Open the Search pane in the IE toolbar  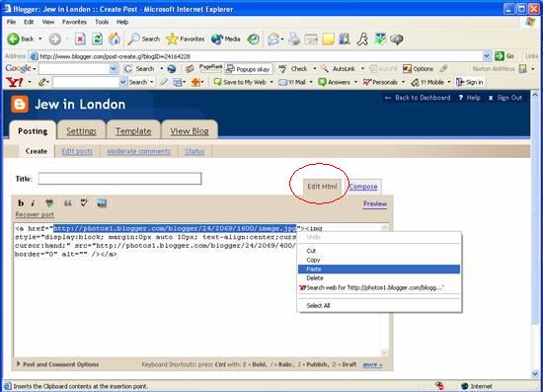coord(143,39)
